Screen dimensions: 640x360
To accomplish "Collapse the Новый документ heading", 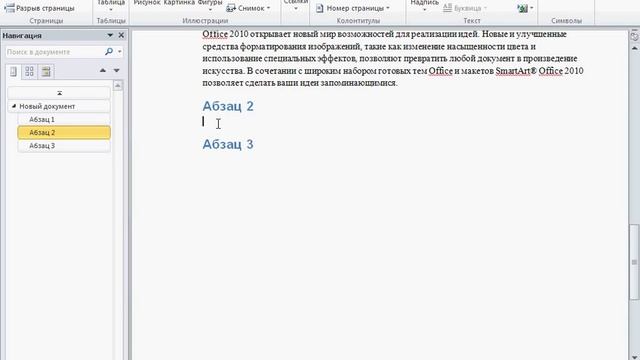I will pos(14,106).
